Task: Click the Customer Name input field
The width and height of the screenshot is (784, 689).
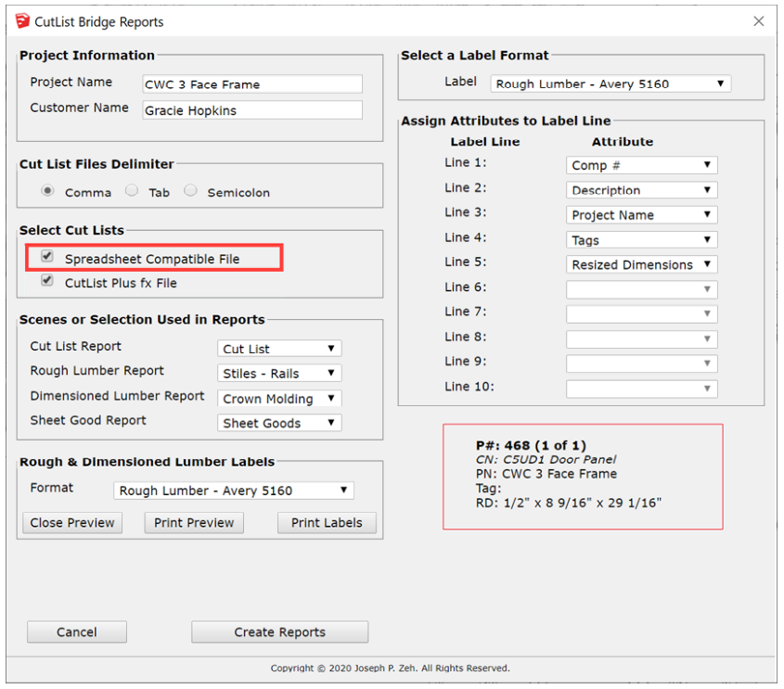Action: (252, 110)
